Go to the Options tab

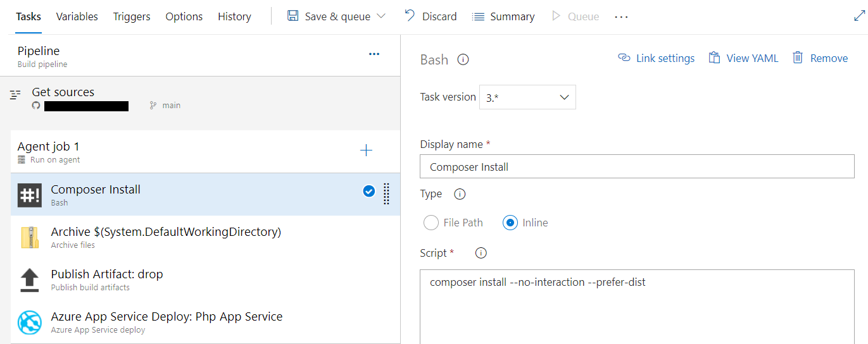[184, 16]
